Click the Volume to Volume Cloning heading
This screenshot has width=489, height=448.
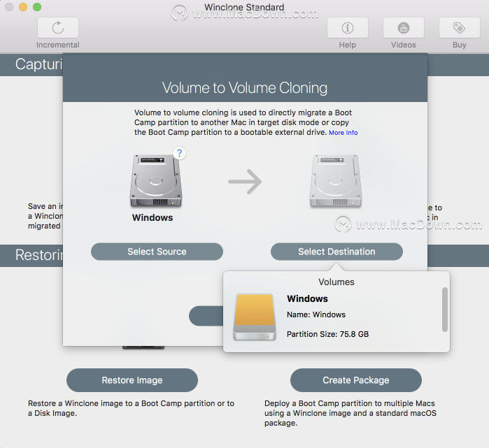[x=245, y=88]
